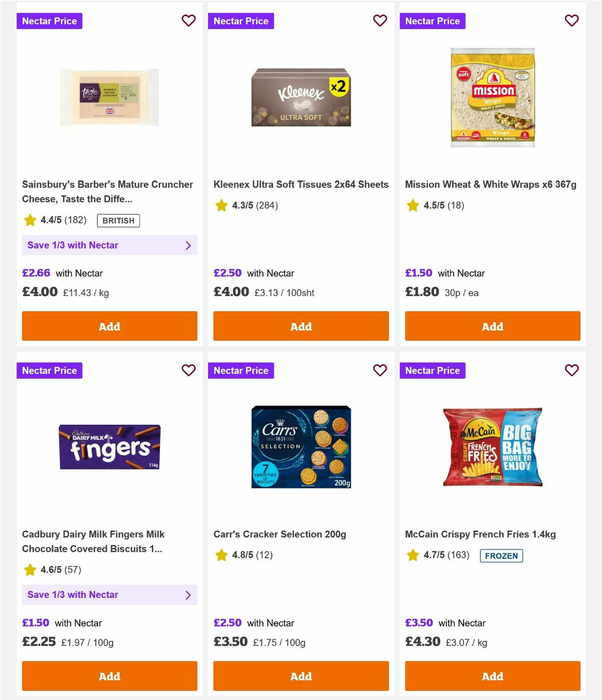Add Mission Wheat & White Wraps to basket

click(492, 326)
